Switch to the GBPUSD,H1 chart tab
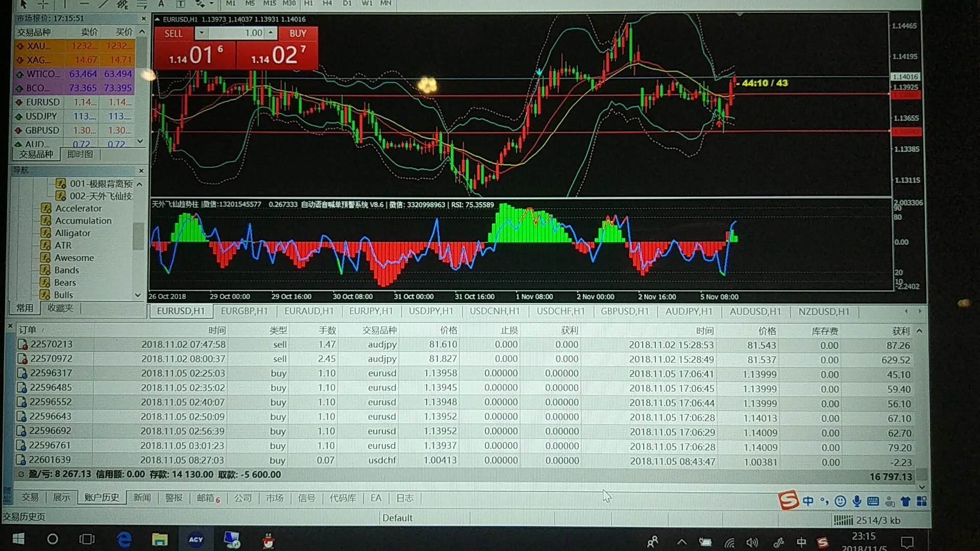The height and width of the screenshot is (551, 980). 624,311
